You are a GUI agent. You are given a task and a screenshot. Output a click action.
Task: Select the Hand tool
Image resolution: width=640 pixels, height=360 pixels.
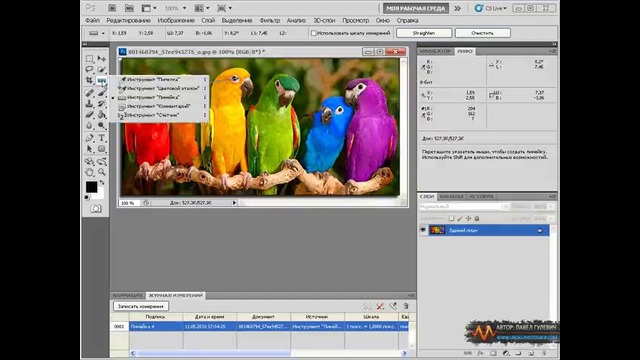[x=89, y=172]
